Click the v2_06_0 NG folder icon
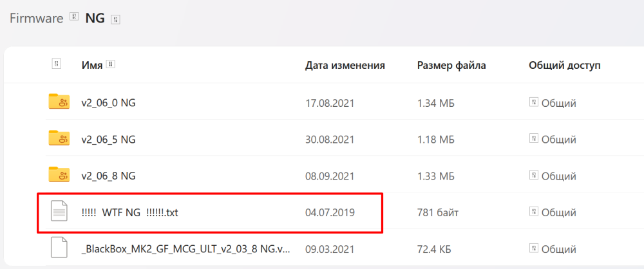Image resolution: width=644 pixels, height=269 pixels. coord(59,102)
